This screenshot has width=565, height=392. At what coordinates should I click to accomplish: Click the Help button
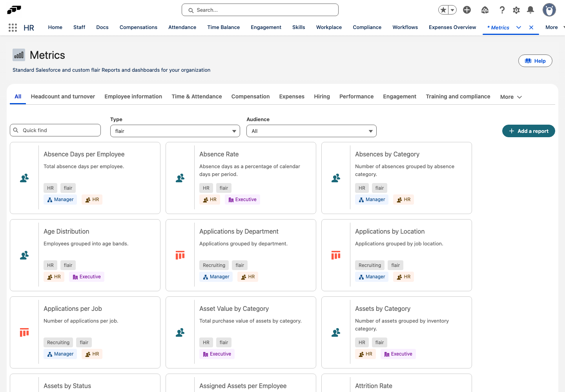[x=535, y=61]
